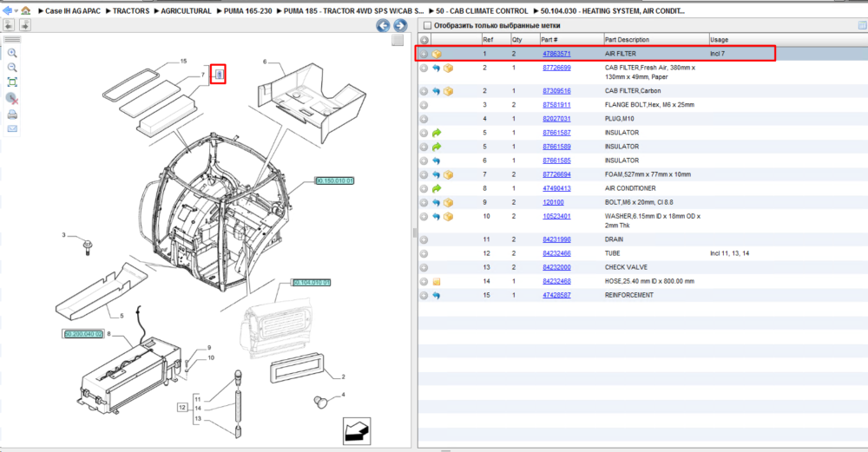Click green arrow icon in row 87661587
Screen dimensions: 868x452
click(437, 133)
